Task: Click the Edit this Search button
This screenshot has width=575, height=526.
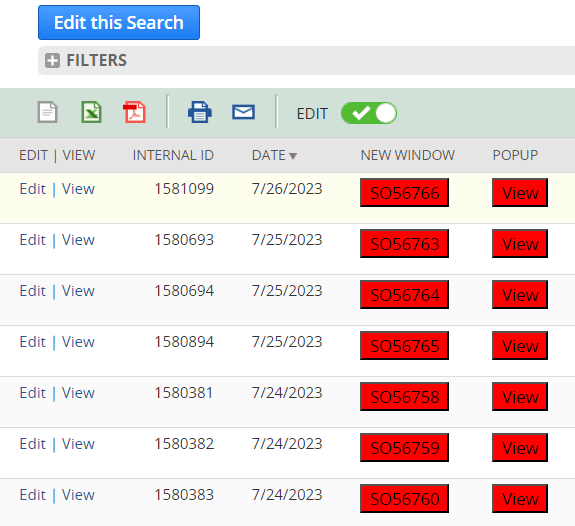Action: click(x=119, y=22)
